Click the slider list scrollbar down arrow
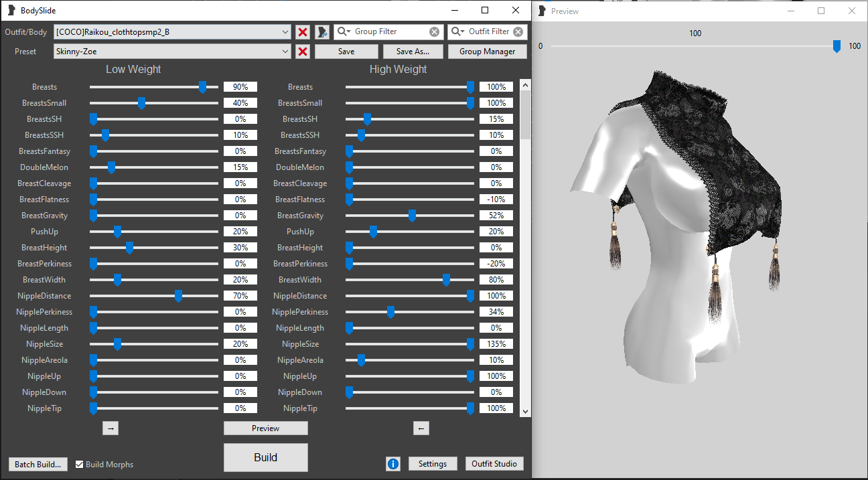Screen dimensions: 868x480 [525, 411]
